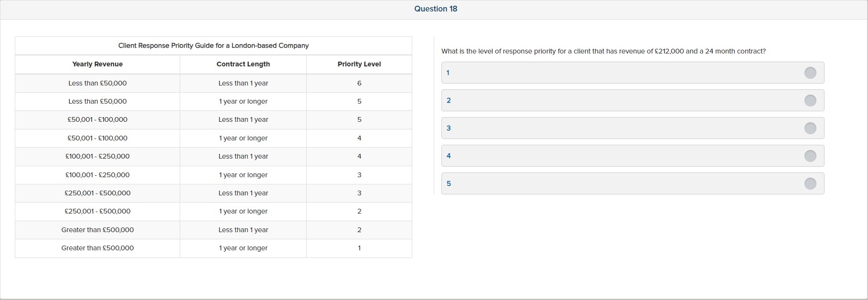Click priority 5 for Less than £50,000 revenue

click(359, 101)
